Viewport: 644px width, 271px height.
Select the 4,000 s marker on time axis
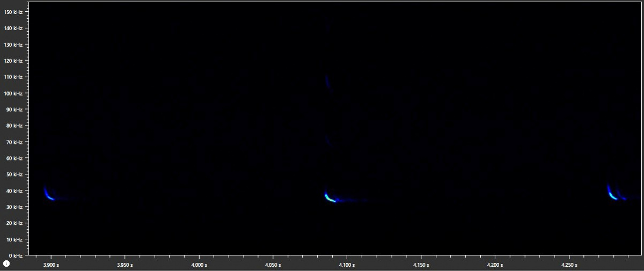(x=199, y=265)
